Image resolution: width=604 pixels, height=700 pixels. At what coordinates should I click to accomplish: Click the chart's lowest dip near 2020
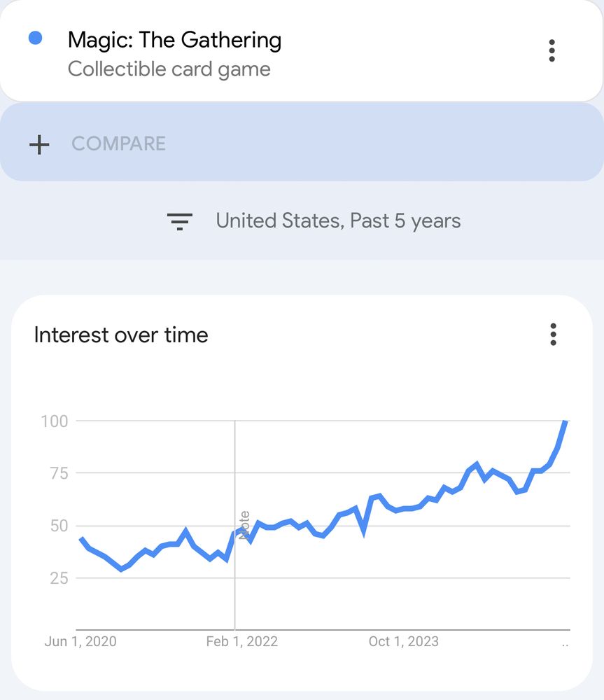click(x=121, y=569)
